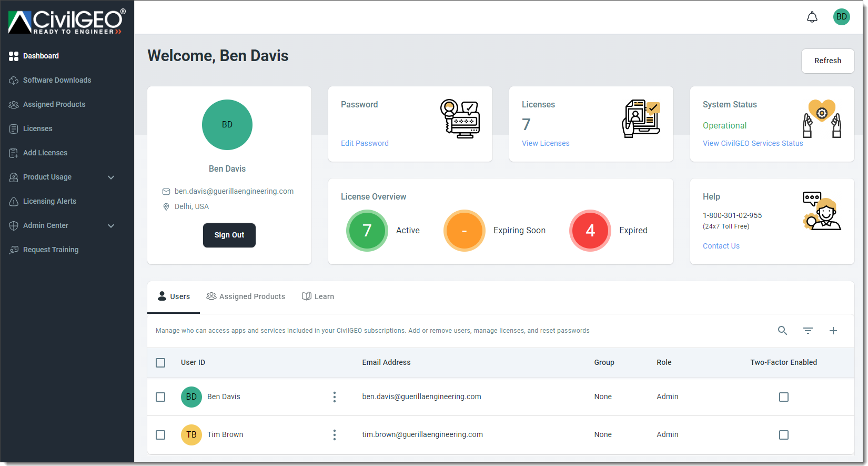
Task: Click the green Active count circle
Action: coord(367,231)
